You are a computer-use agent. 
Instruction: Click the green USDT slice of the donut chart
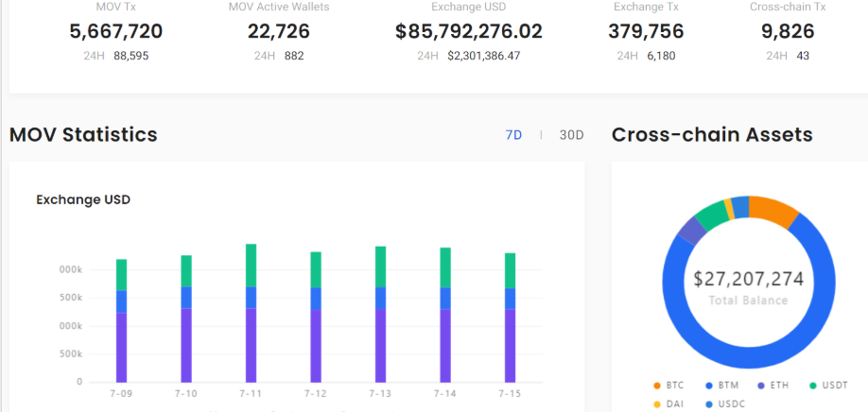click(x=712, y=216)
